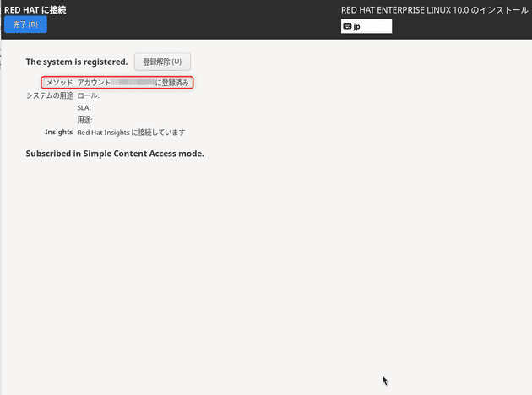Click the Insights label

(x=59, y=132)
